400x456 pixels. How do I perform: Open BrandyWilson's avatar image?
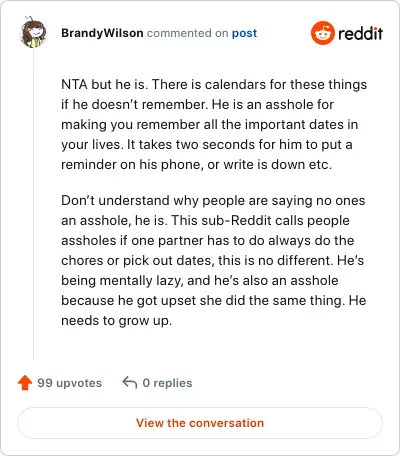pyautogui.click(x=33, y=32)
